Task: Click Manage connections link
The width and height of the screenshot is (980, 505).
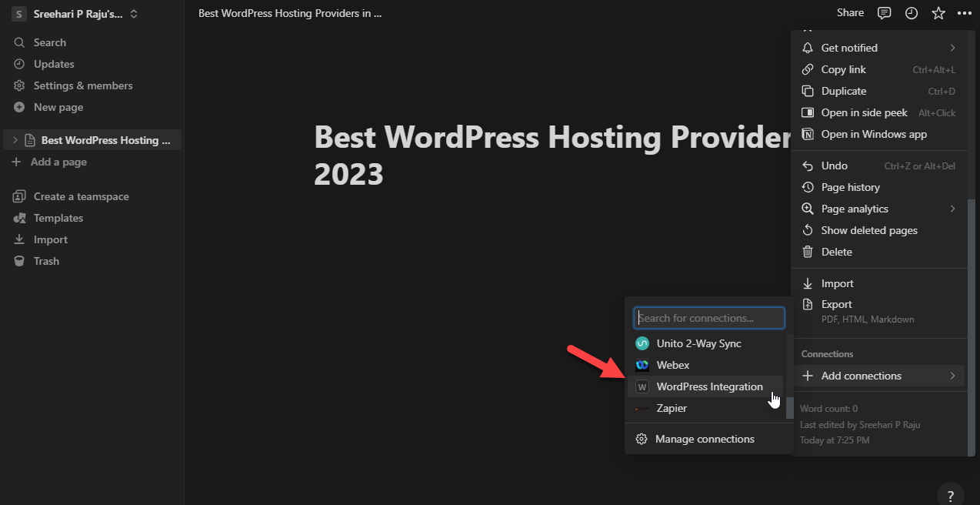Action: click(705, 439)
